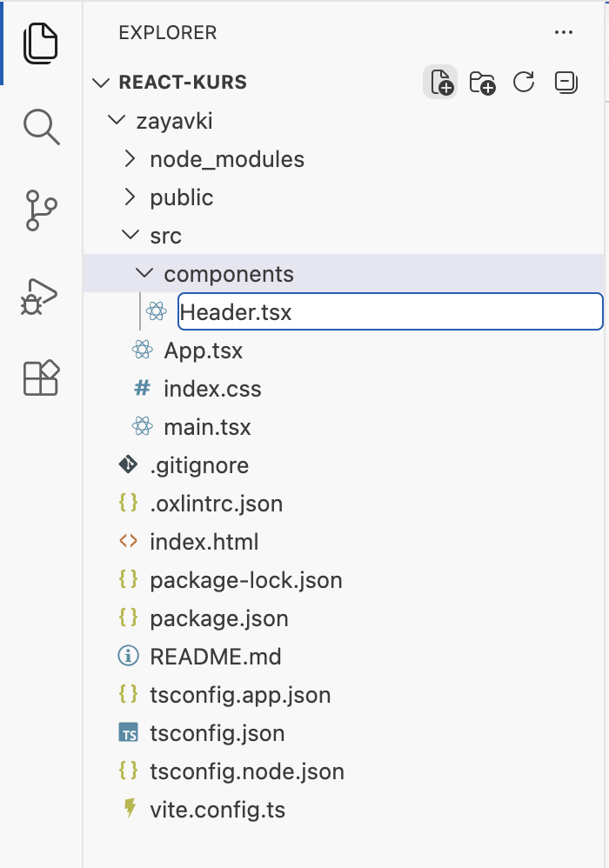
Task: Open the Extensions view
Action: point(41,378)
